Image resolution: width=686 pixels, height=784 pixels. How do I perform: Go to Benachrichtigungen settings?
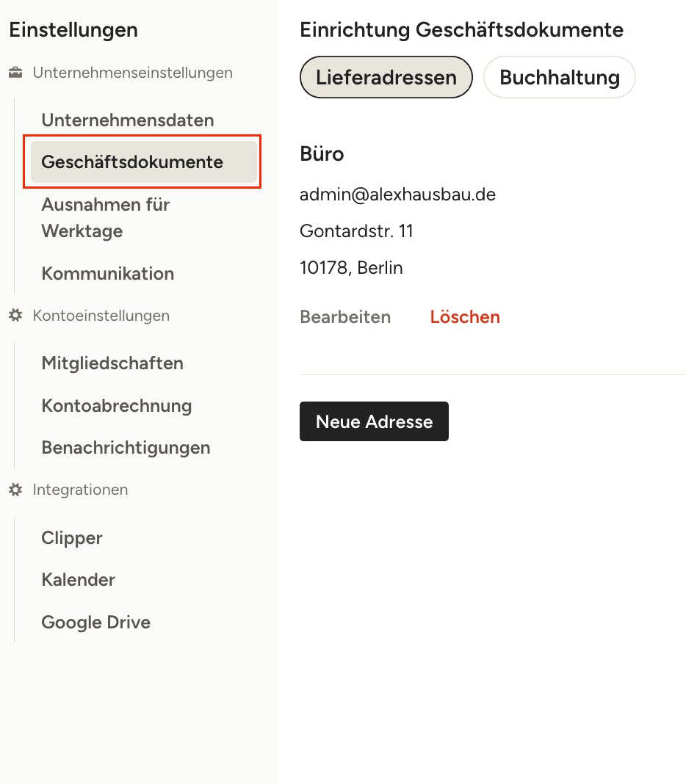pyautogui.click(x=126, y=448)
